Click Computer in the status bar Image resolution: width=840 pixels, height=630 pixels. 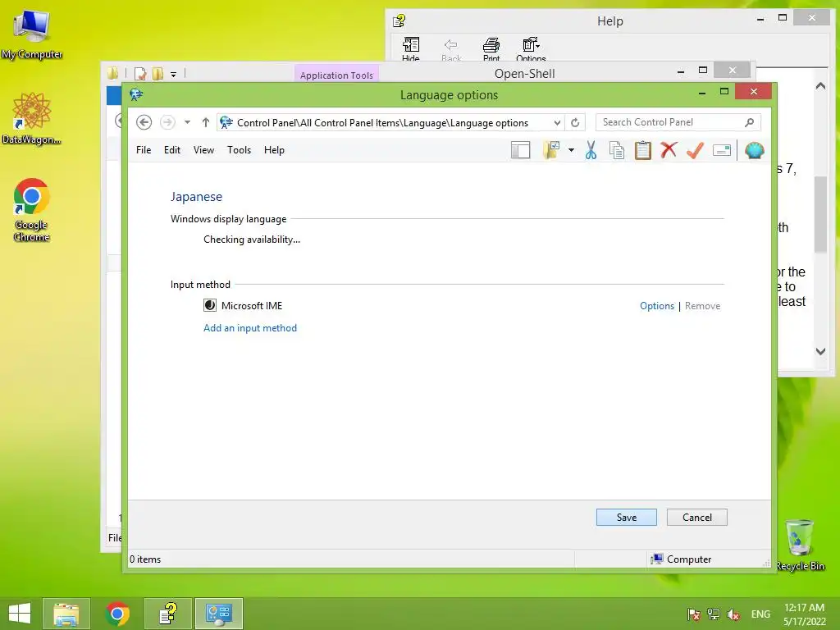pyautogui.click(x=682, y=559)
